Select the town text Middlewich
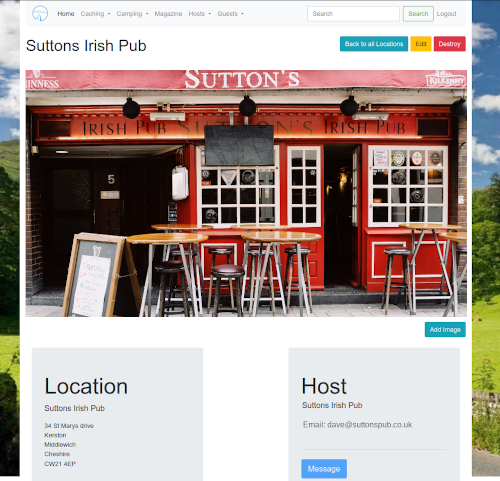Viewport: 500px width, 481px height. click(60, 445)
